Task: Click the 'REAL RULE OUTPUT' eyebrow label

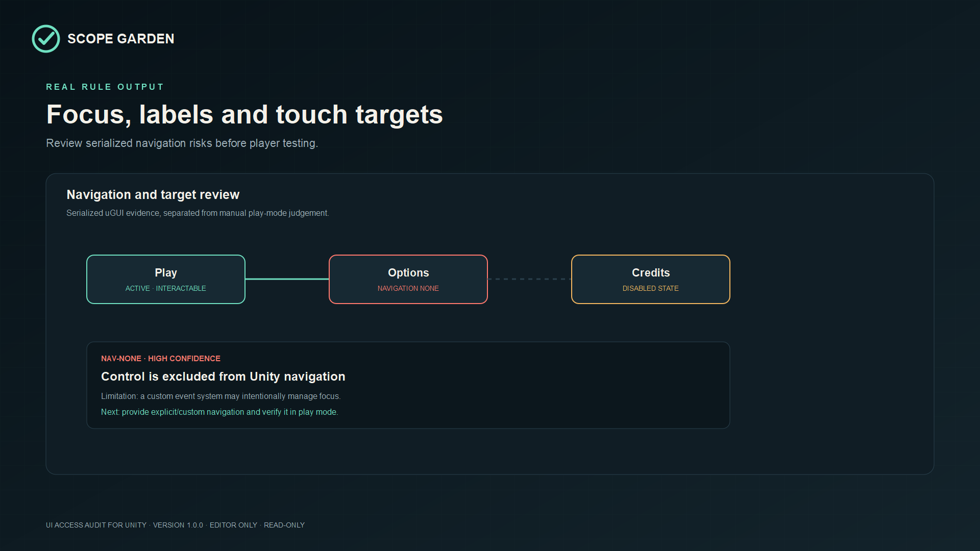Action: click(x=105, y=87)
